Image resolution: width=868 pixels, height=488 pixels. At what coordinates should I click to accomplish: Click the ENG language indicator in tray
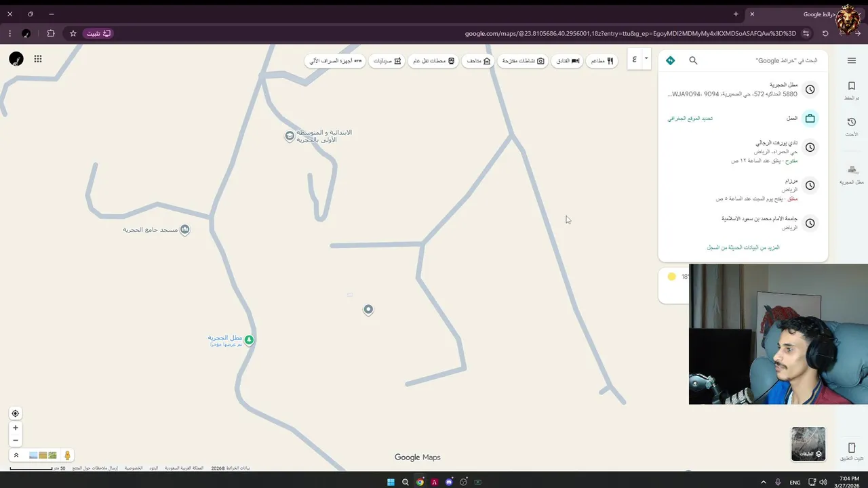(795, 483)
